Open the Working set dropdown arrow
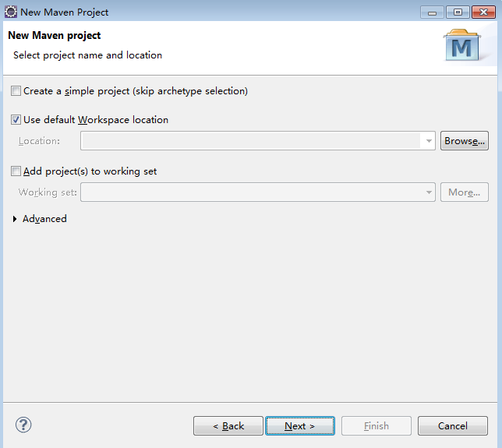Screen dimensions: 502x448 tap(429, 192)
